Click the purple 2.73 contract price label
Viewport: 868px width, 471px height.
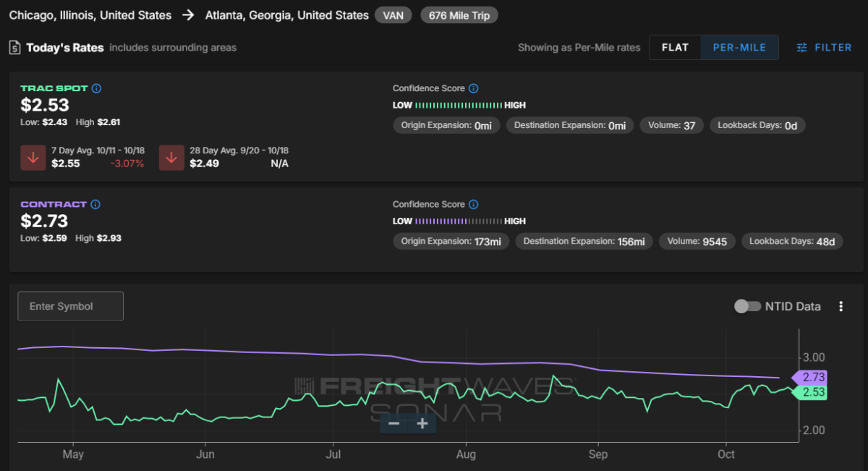tap(813, 377)
